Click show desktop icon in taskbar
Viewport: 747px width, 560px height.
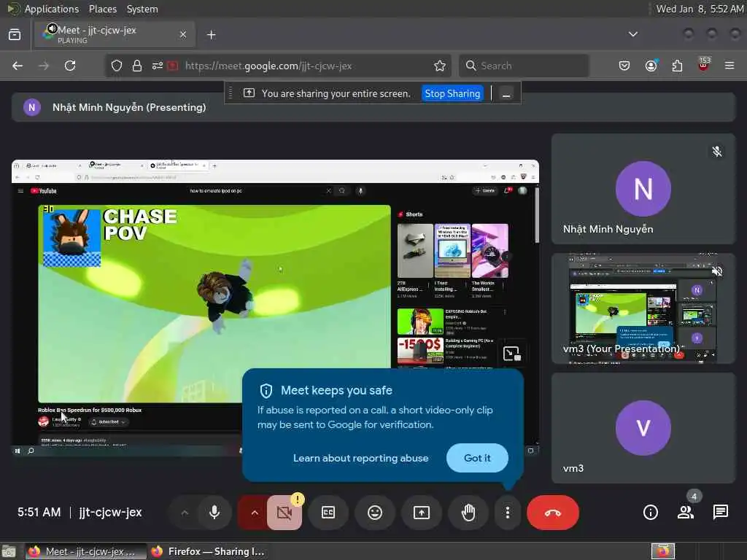[9, 551]
